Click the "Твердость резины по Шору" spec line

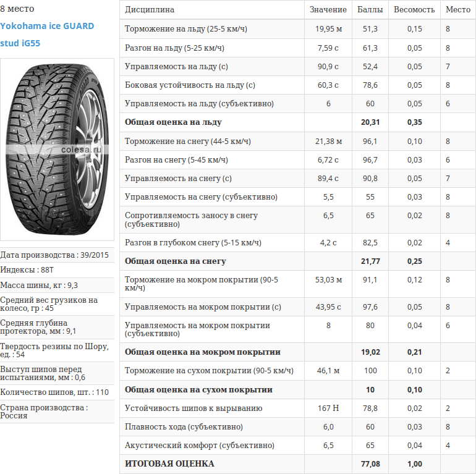54,350
